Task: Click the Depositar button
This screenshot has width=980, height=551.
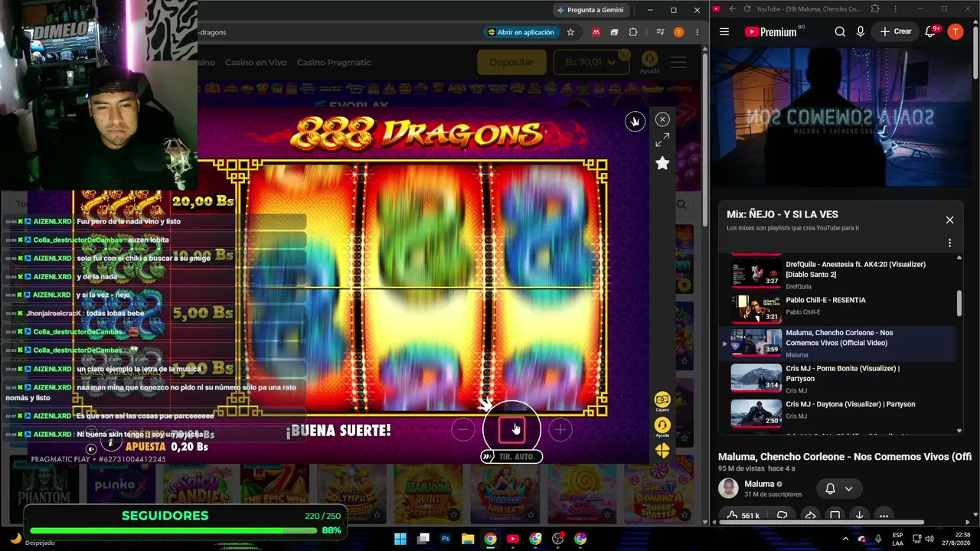Action: (x=511, y=62)
